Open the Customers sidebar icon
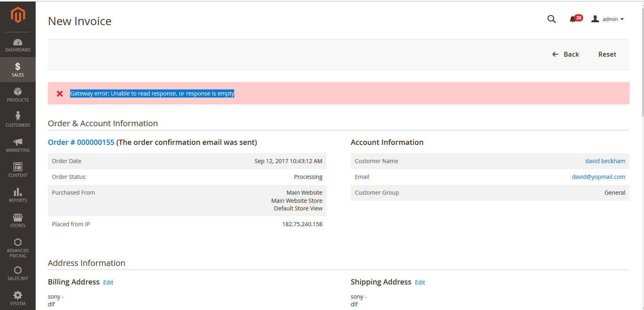The height and width of the screenshot is (310, 644). tap(18, 117)
